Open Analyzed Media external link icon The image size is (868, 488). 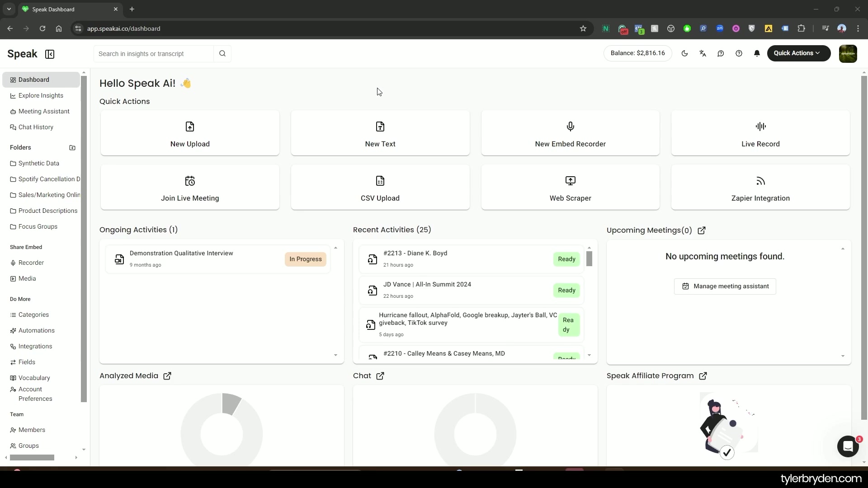click(167, 376)
